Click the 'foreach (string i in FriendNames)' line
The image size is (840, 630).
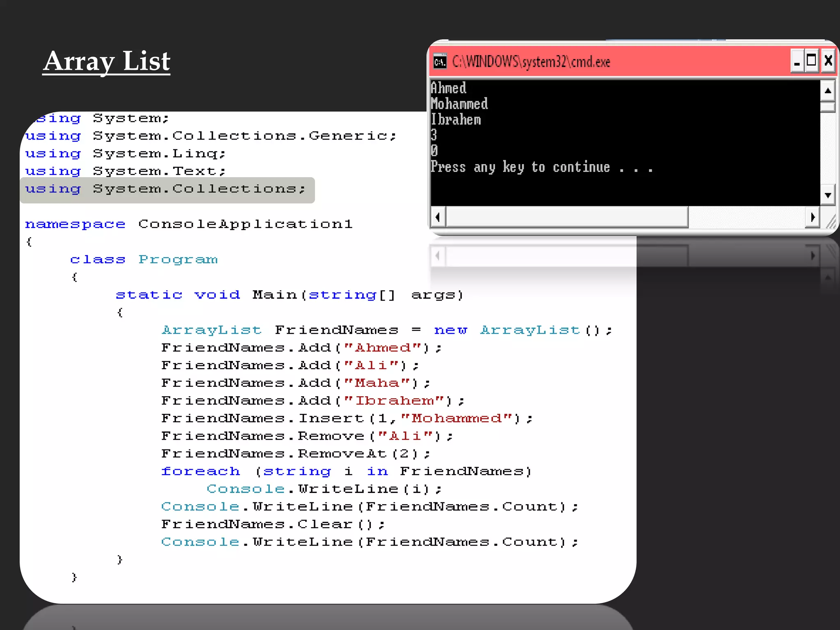pyautogui.click(x=347, y=472)
